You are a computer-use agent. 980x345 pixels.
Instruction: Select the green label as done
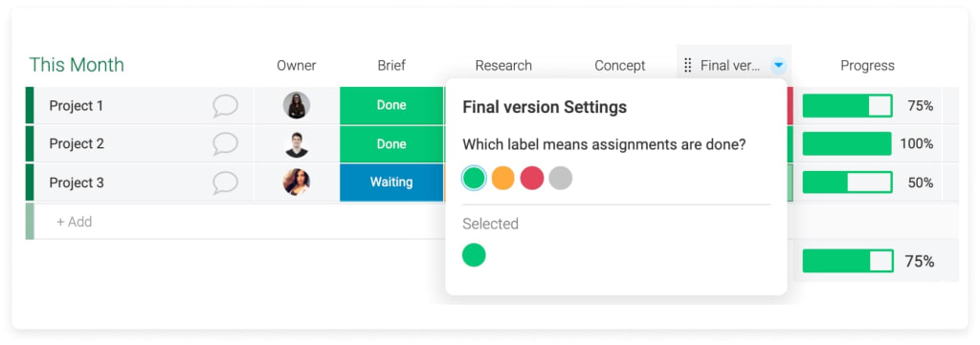[x=475, y=179]
